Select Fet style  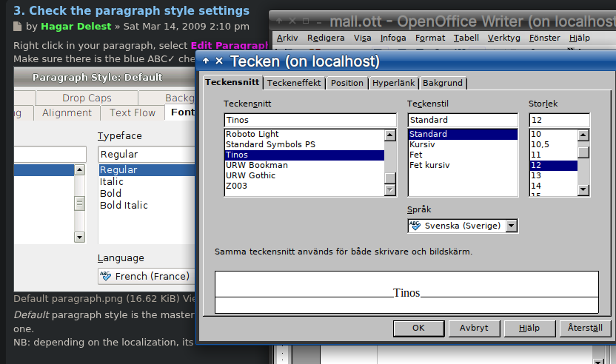point(463,155)
